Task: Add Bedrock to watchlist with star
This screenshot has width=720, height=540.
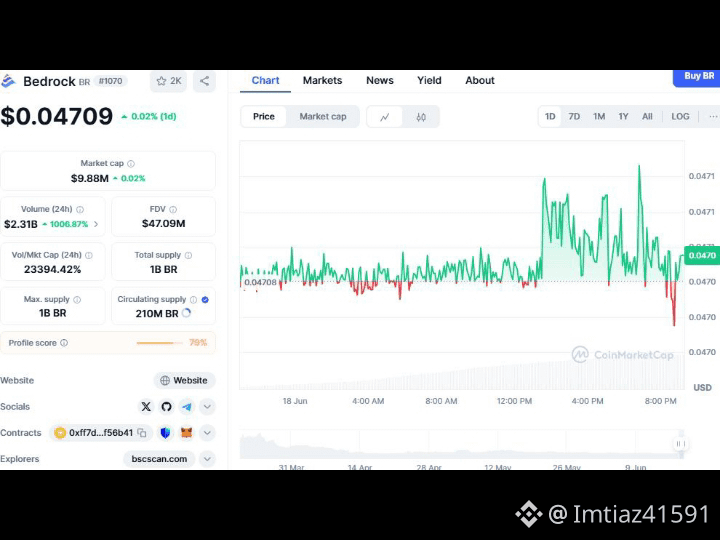Action: [168, 81]
